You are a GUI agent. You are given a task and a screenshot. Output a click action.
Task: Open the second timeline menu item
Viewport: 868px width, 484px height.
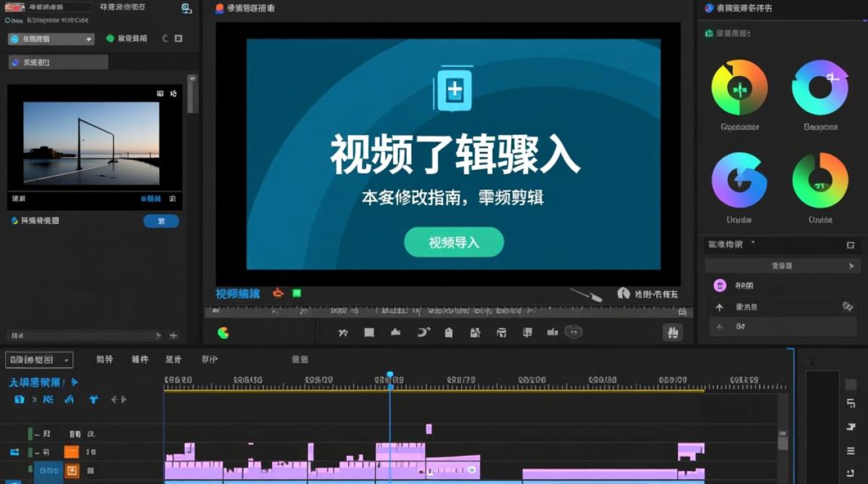[140, 359]
